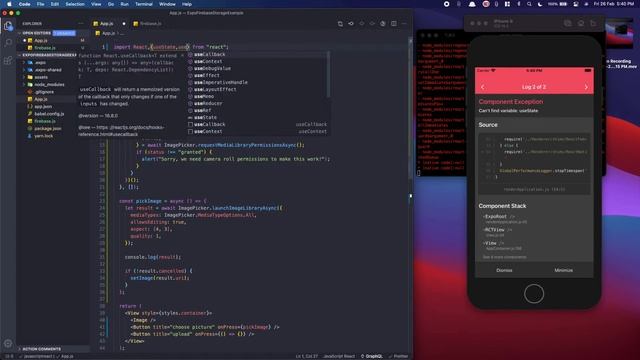Select useLayoutEffect in autocomplete list
The image size is (640, 360).
point(257,89)
